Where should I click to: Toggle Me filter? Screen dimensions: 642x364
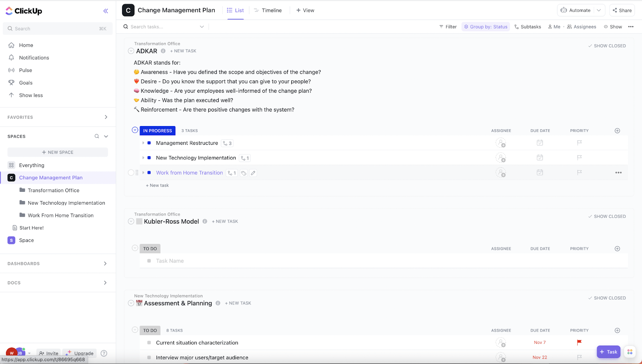click(x=554, y=27)
